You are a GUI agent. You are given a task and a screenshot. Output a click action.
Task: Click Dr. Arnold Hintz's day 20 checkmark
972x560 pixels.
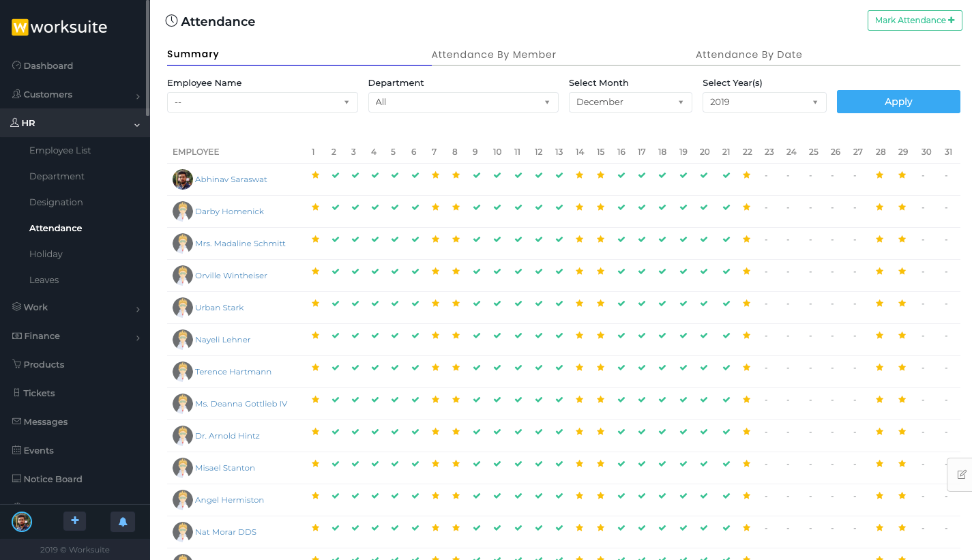(705, 432)
